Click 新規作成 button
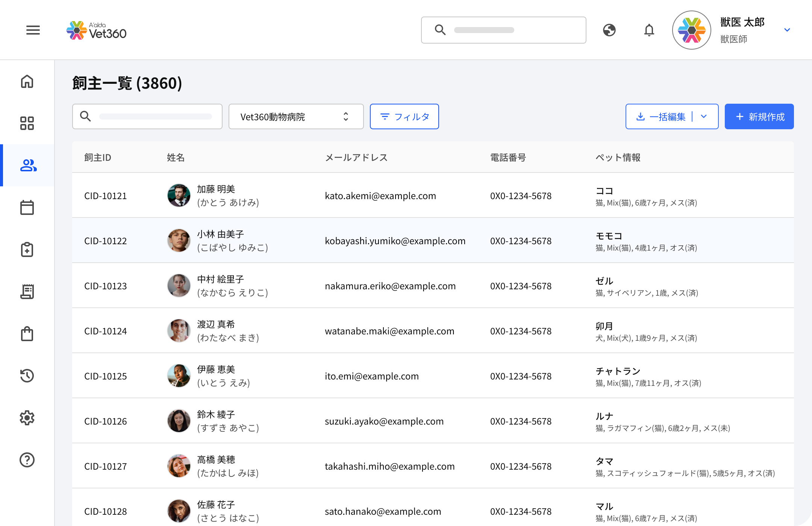 click(759, 116)
